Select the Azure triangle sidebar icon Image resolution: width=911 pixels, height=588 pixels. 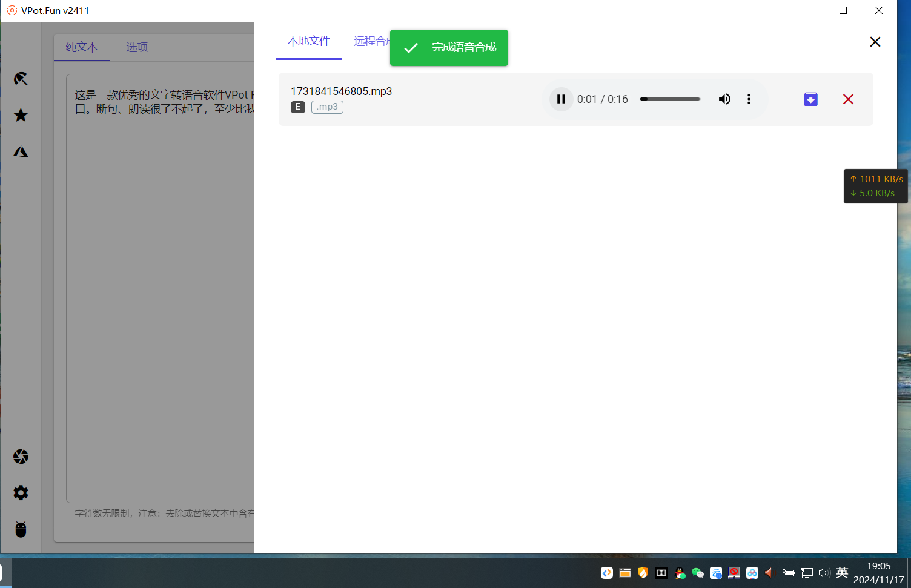tap(21, 151)
